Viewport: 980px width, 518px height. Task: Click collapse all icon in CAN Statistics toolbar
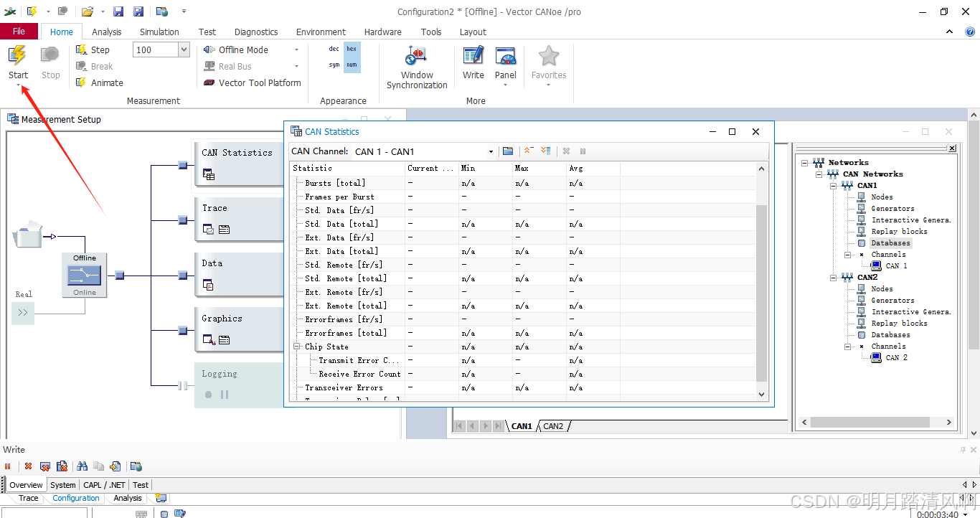coord(528,151)
